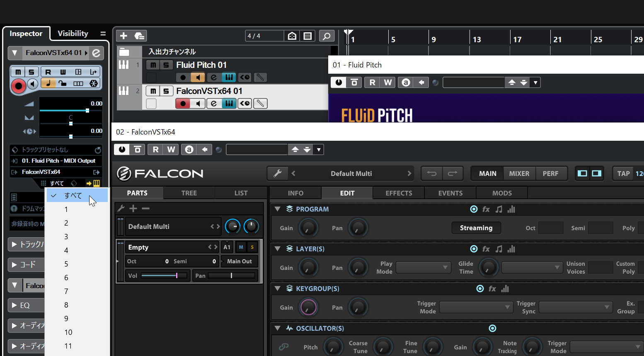
Task: Adjust the Empty part Vol slider
Action: tap(165, 275)
